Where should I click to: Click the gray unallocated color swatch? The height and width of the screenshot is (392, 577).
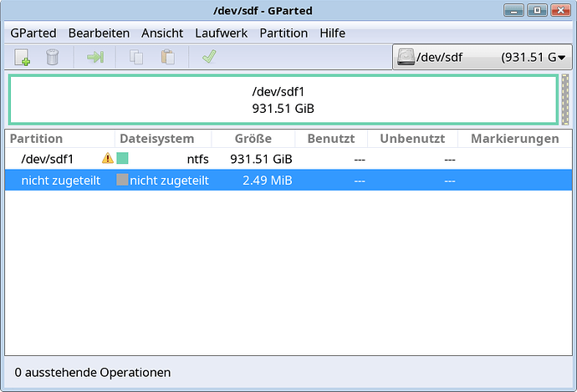(122, 180)
